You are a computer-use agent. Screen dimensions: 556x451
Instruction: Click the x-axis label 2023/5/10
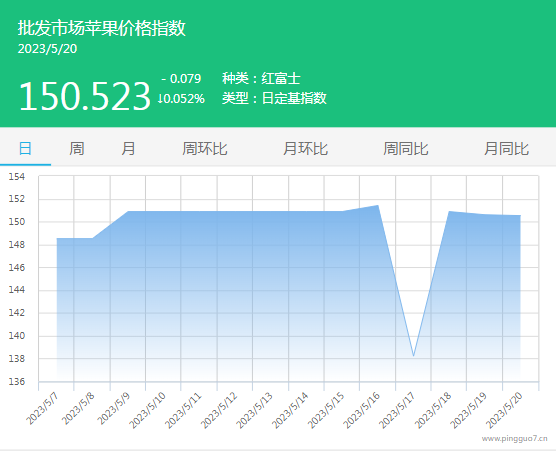point(147,411)
